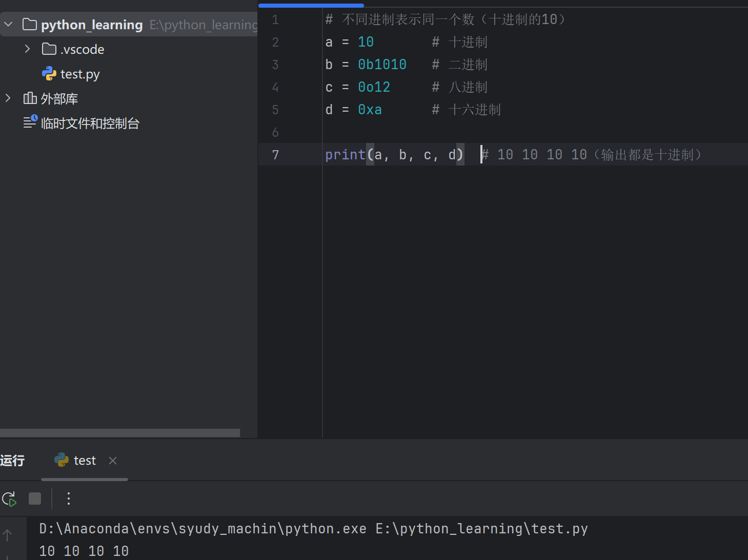Click the up arrow in console gutter
748x560 pixels.
point(7,535)
